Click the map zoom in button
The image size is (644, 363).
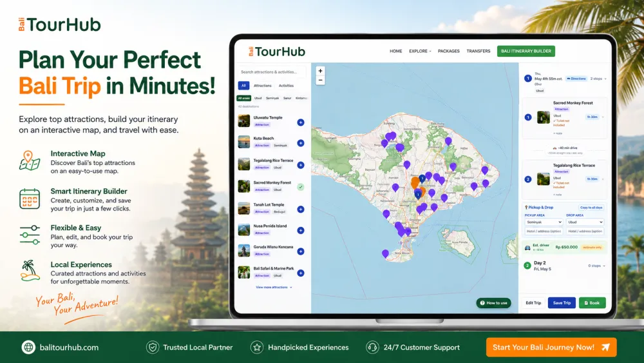320,71
